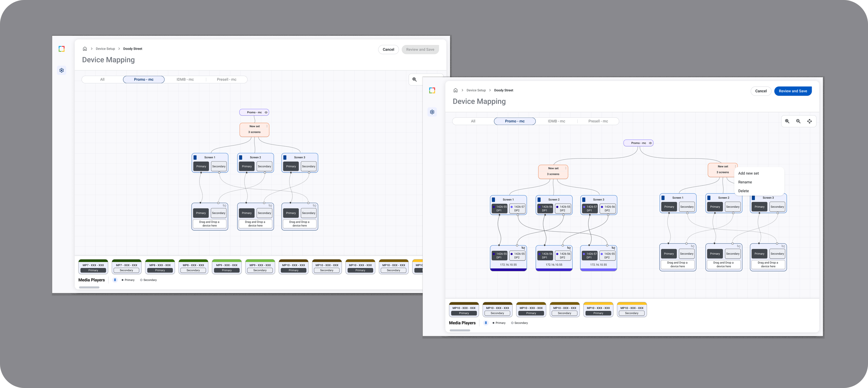The width and height of the screenshot is (868, 388).
Task: Choose Rename from the context menu
Action: click(745, 182)
